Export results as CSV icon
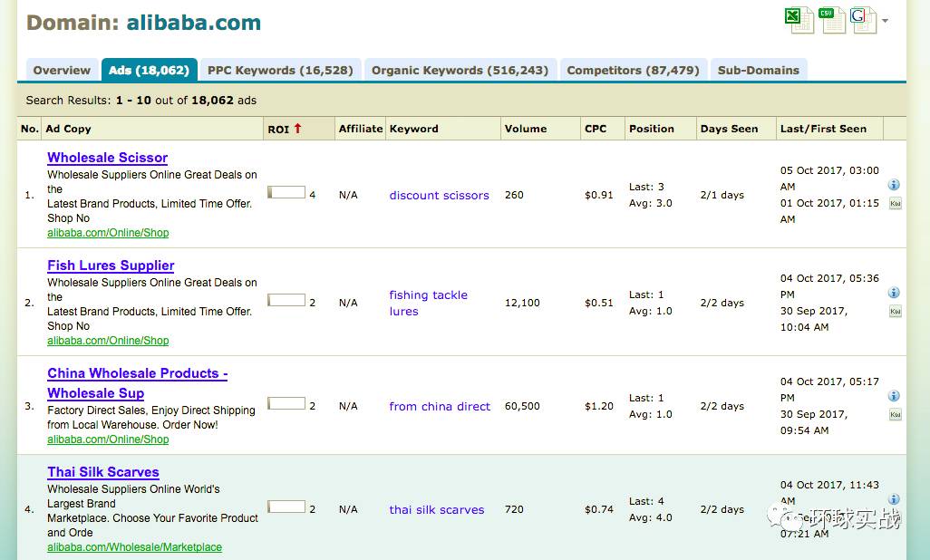This screenshot has height=560, width=930. (x=831, y=20)
